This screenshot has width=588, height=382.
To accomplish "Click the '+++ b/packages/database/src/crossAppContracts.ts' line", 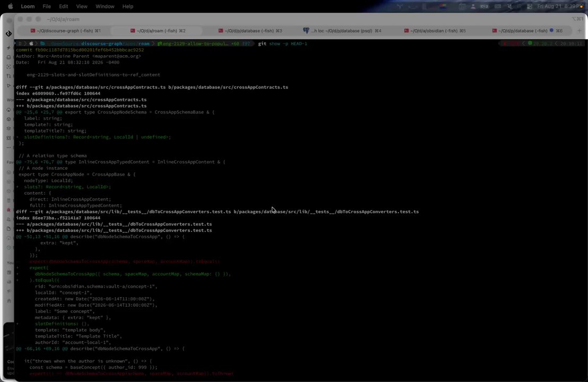I will [x=81, y=106].
